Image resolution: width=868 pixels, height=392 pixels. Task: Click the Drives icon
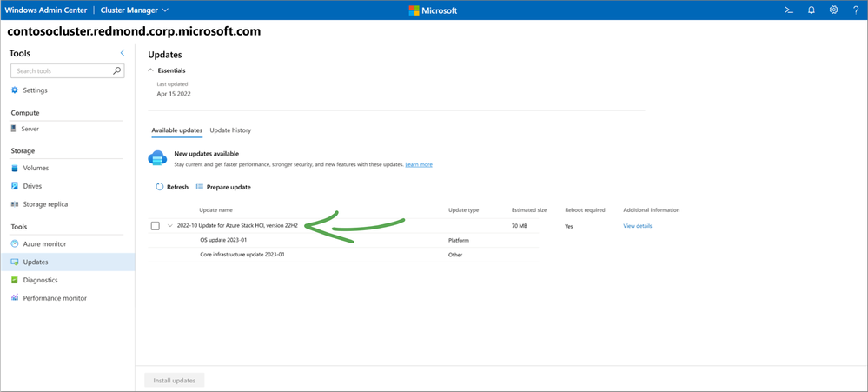click(15, 186)
